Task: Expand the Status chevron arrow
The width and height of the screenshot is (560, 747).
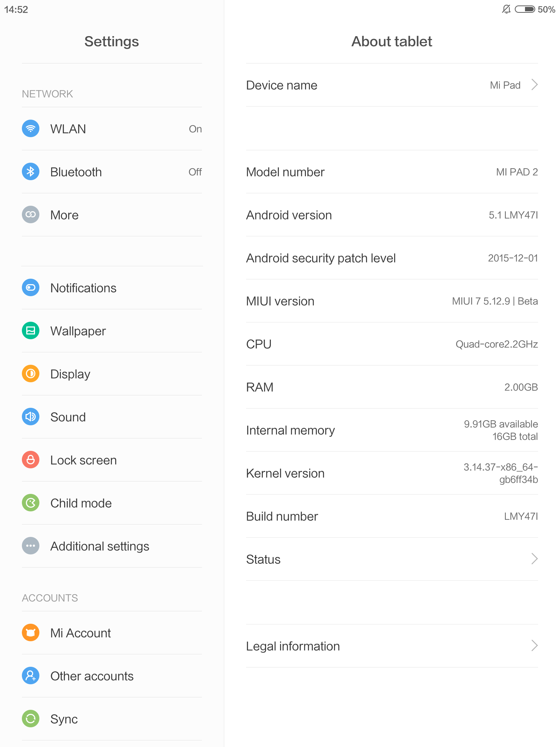Action: tap(534, 559)
